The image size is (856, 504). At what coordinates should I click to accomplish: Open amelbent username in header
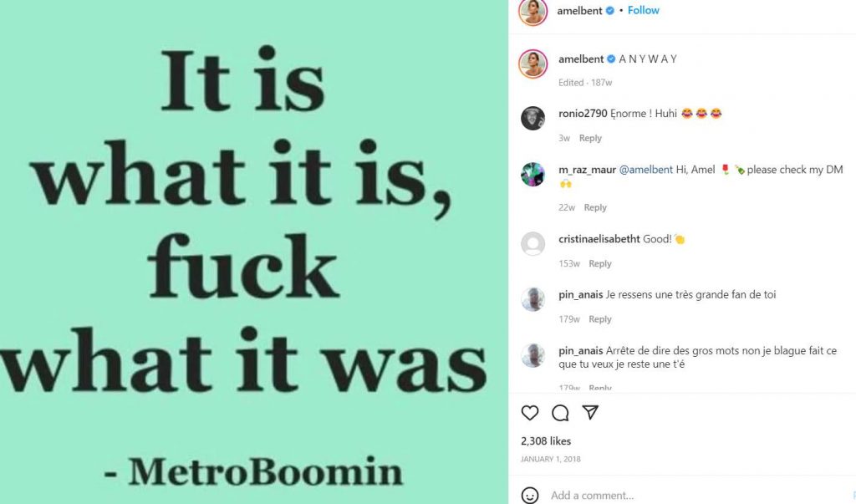(580, 11)
